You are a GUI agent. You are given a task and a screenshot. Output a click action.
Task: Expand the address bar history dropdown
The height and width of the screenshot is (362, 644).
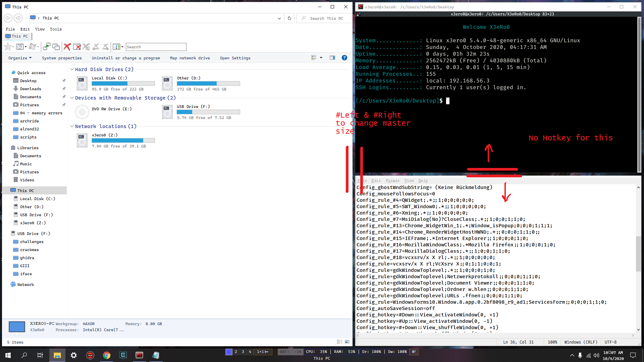point(279,18)
